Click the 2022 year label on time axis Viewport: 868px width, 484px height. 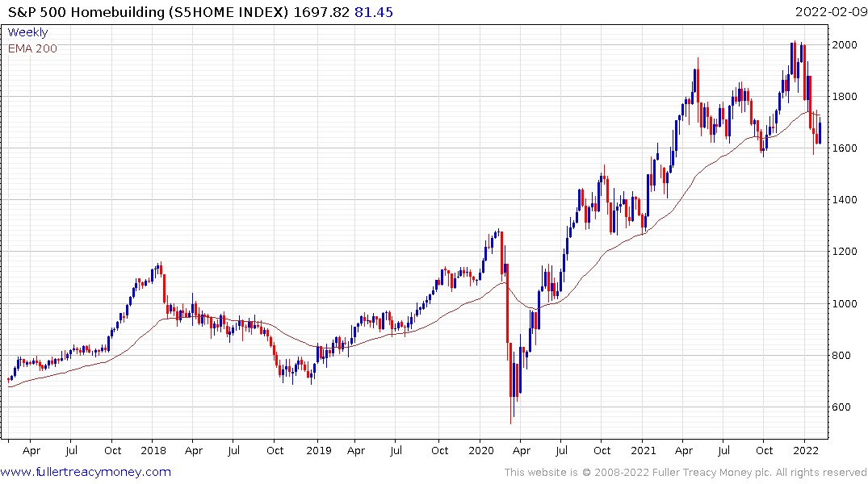[806, 450]
